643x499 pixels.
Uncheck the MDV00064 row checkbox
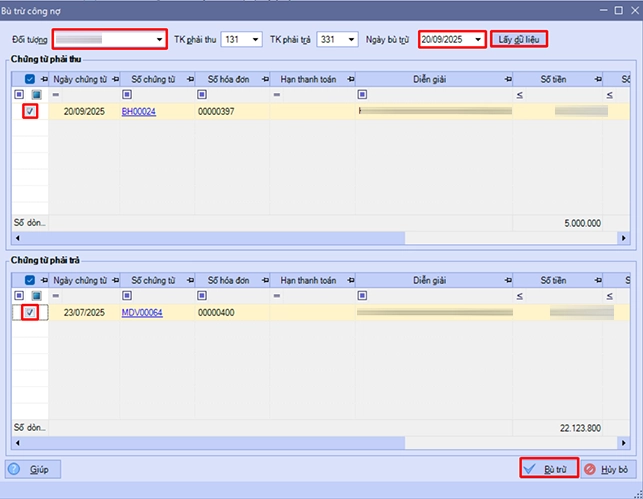(30, 313)
